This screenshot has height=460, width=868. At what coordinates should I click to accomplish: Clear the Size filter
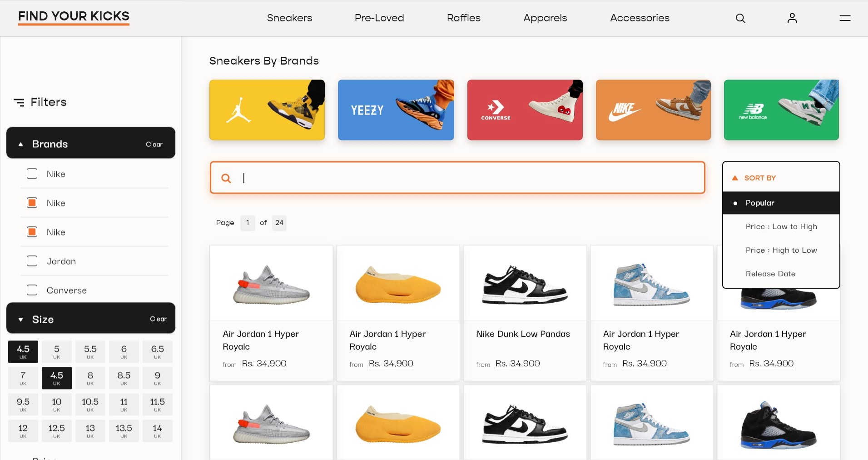(x=158, y=319)
